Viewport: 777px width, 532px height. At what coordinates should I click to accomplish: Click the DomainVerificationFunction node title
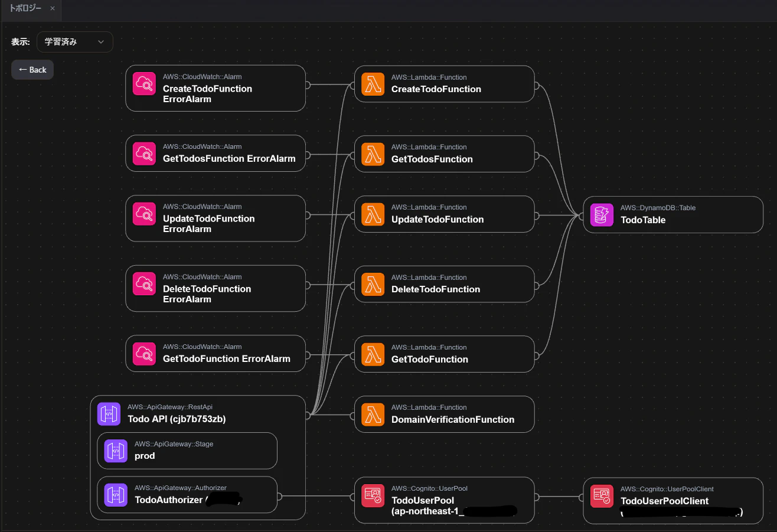click(453, 419)
